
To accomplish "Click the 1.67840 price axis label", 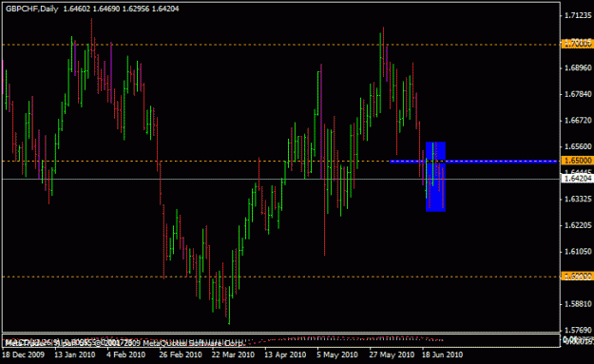I will point(578,94).
